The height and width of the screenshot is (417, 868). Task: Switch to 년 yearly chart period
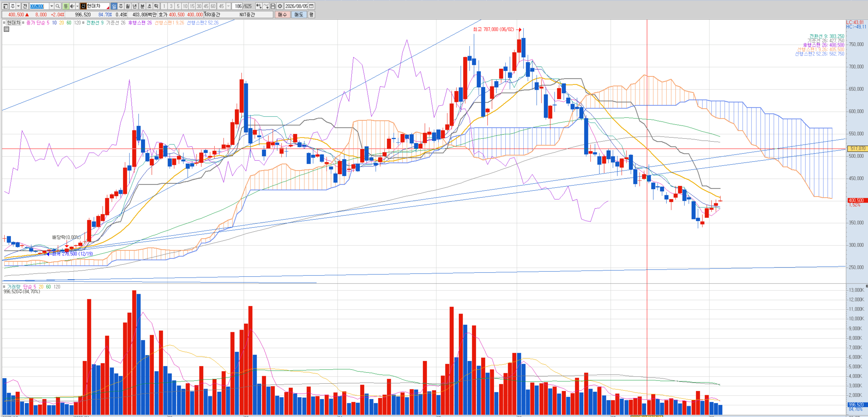pos(135,6)
